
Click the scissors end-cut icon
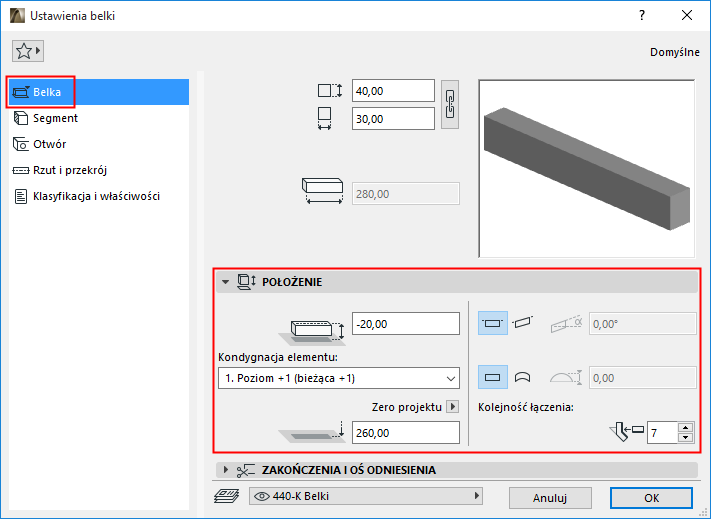point(245,471)
